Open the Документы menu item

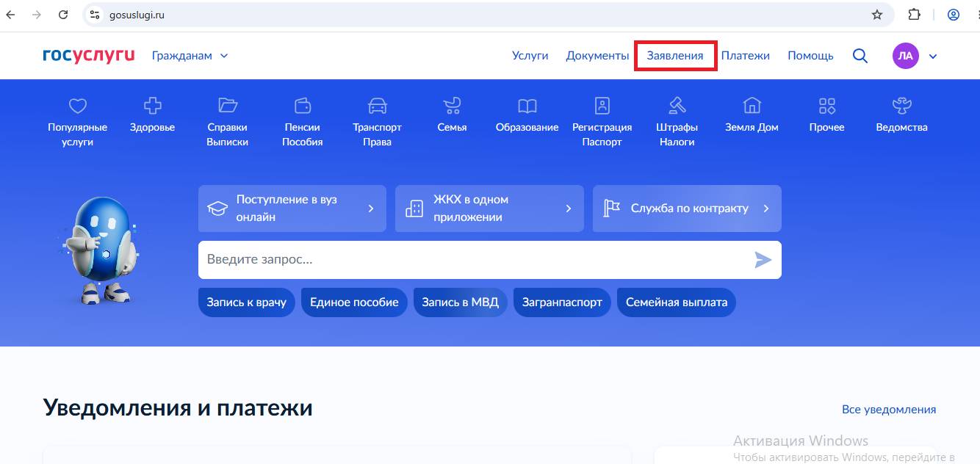(x=597, y=56)
